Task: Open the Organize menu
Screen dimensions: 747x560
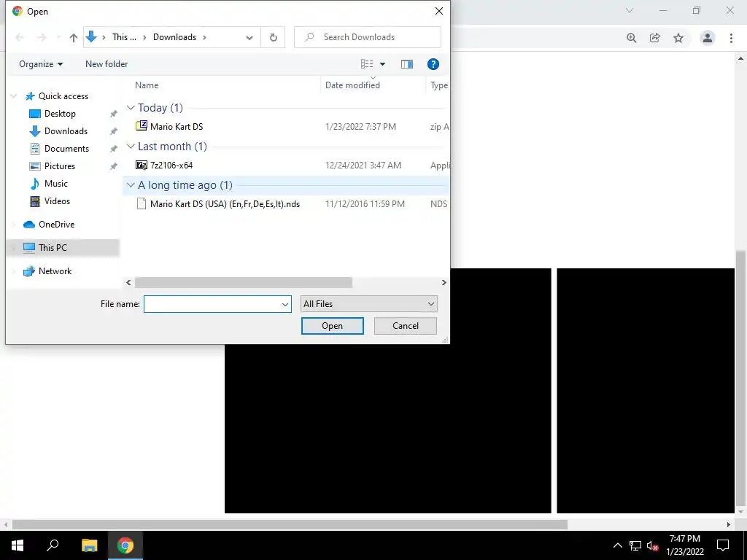Action: pos(41,64)
